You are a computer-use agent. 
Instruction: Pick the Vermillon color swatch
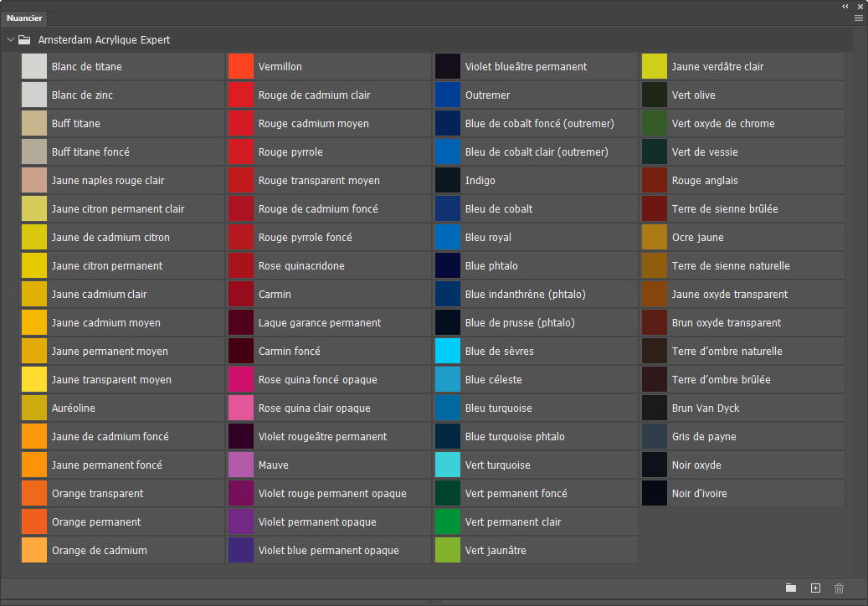tap(241, 66)
